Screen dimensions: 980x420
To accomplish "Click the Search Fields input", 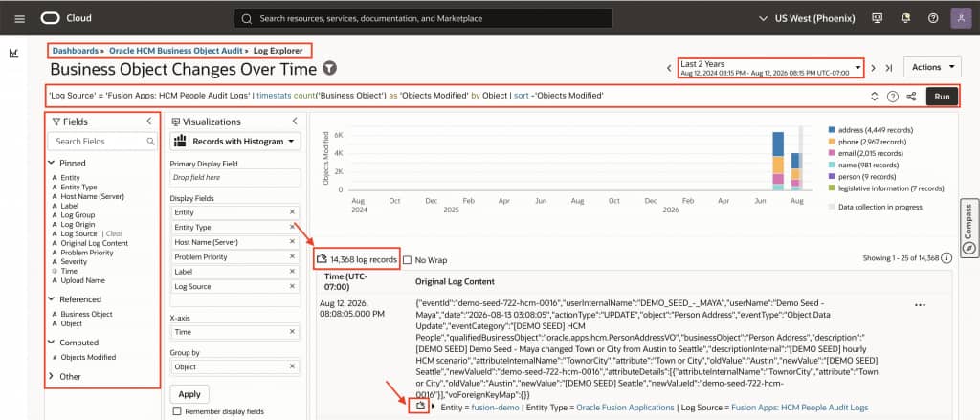I will (x=102, y=142).
